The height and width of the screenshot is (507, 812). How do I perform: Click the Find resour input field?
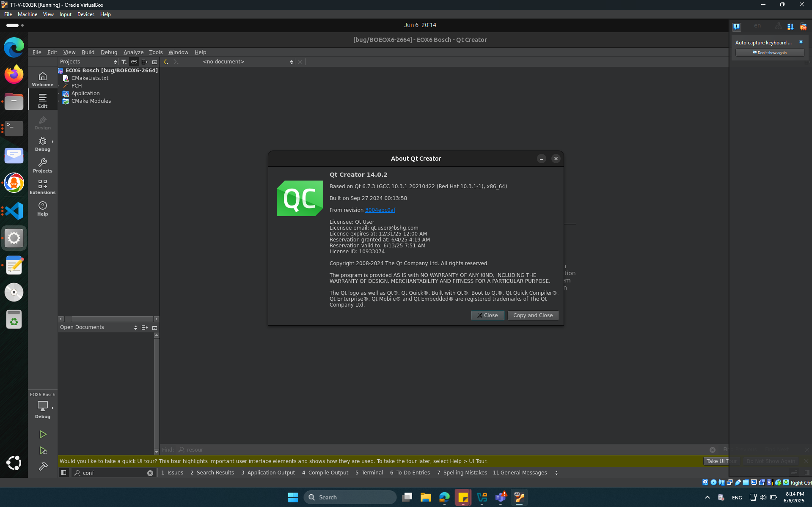[446, 450]
